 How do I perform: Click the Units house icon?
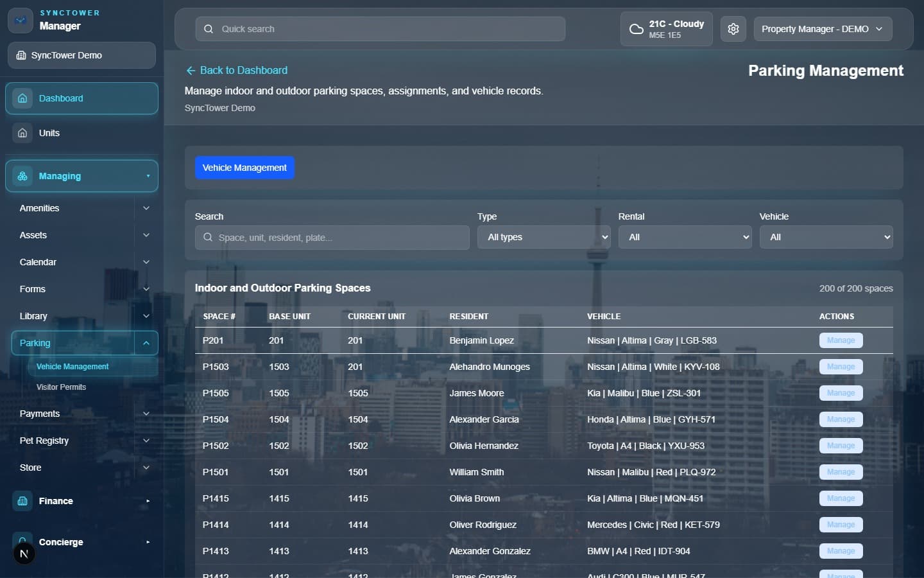(x=22, y=133)
